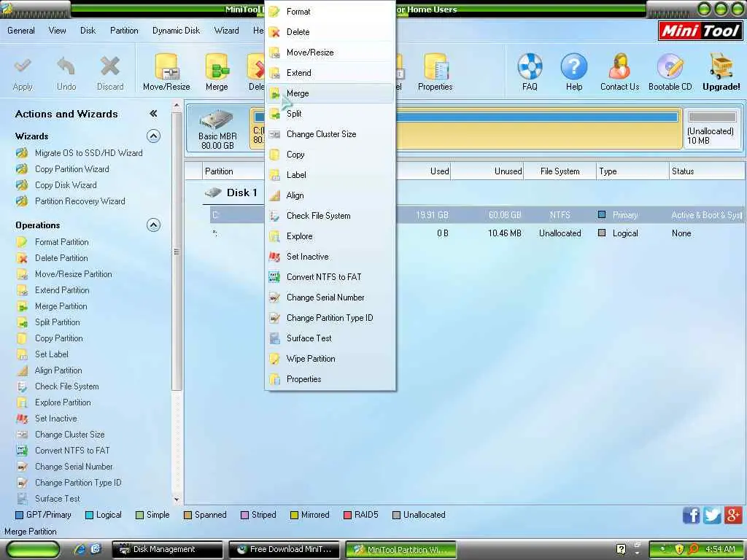The height and width of the screenshot is (560, 747).
Task: Open the Twitter icon
Action: (x=712, y=515)
